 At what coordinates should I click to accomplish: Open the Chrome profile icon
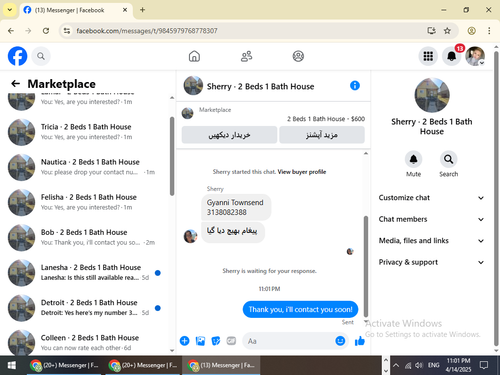[x=471, y=31]
